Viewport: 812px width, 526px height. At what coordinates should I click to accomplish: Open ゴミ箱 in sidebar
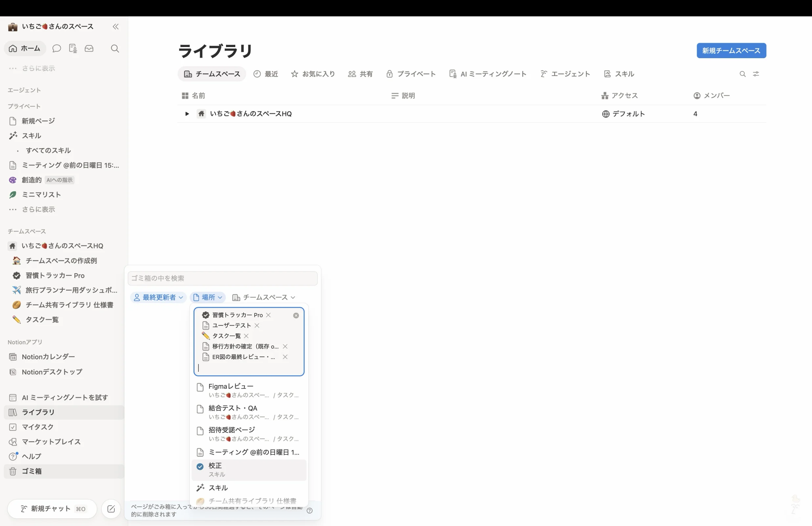click(x=64, y=471)
